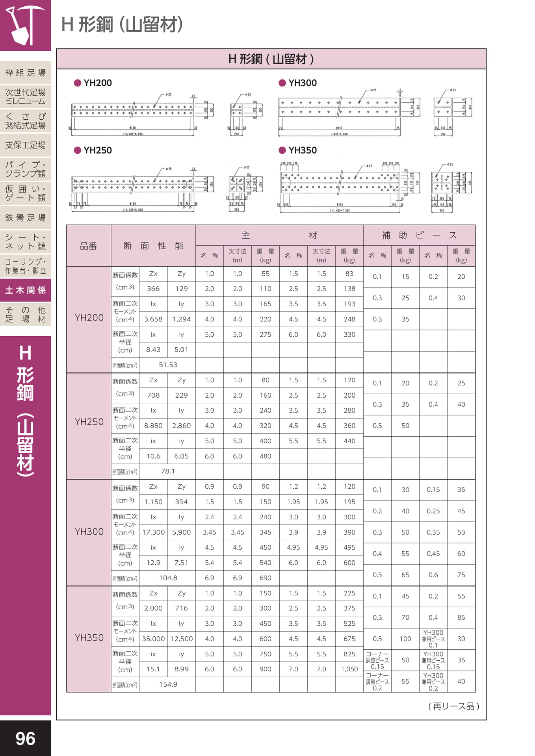535x756 pixels.
Task: Click the YH300兼用ピース 0.15 cell
Action: point(433,660)
